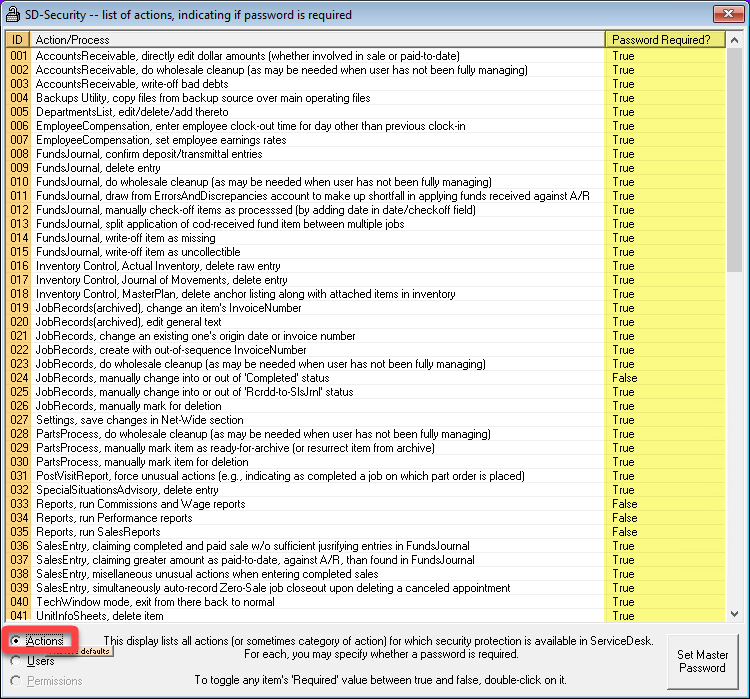The width and height of the screenshot is (750, 699).
Task: Select the False value for row 033
Action: pyautogui.click(x=624, y=504)
